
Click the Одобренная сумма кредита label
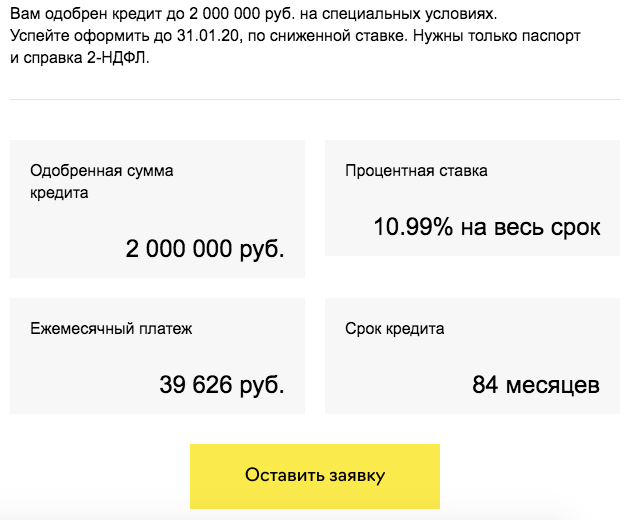coord(101,181)
